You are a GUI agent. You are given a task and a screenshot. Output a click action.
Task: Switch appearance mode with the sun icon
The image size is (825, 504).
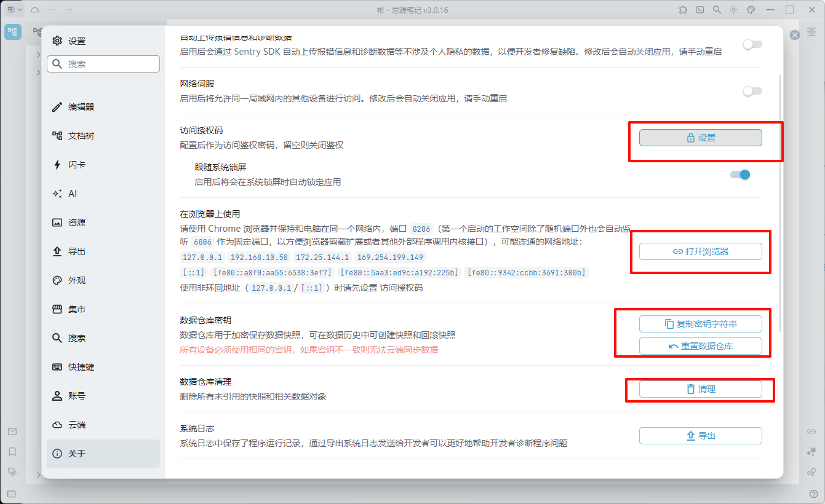734,10
